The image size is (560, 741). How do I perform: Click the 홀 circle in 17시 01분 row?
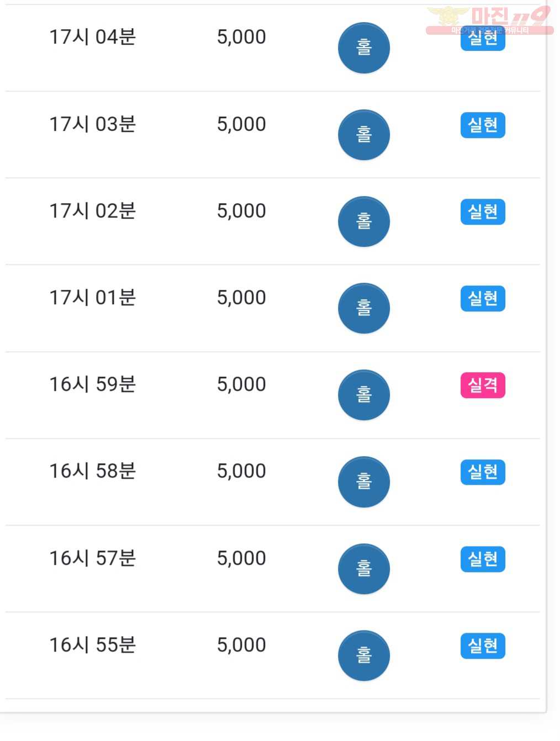click(364, 308)
